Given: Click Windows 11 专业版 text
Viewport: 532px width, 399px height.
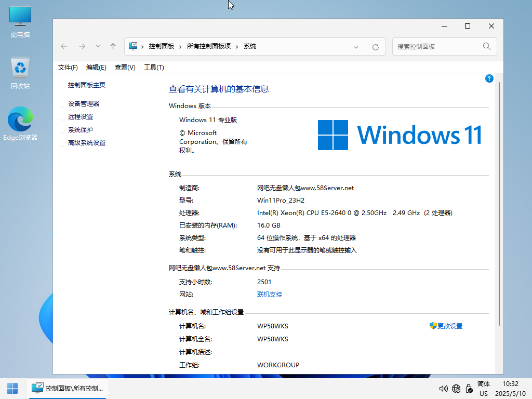Looking at the screenshot, I should [208, 120].
